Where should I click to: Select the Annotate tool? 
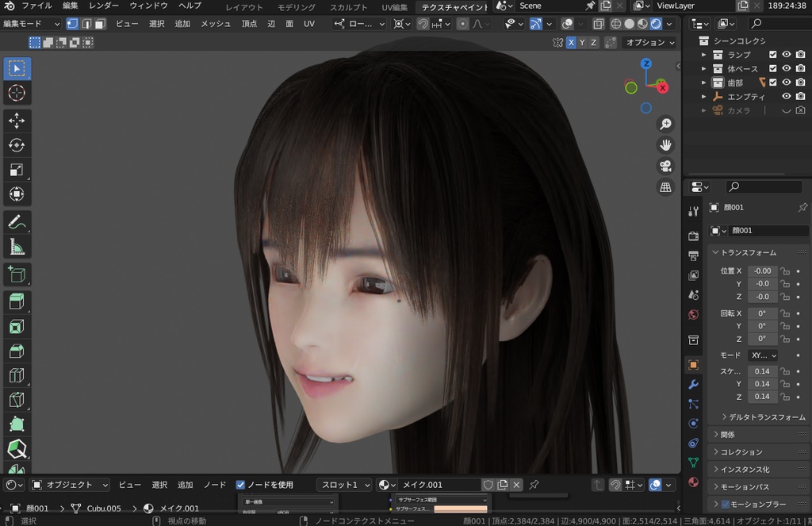(17, 222)
